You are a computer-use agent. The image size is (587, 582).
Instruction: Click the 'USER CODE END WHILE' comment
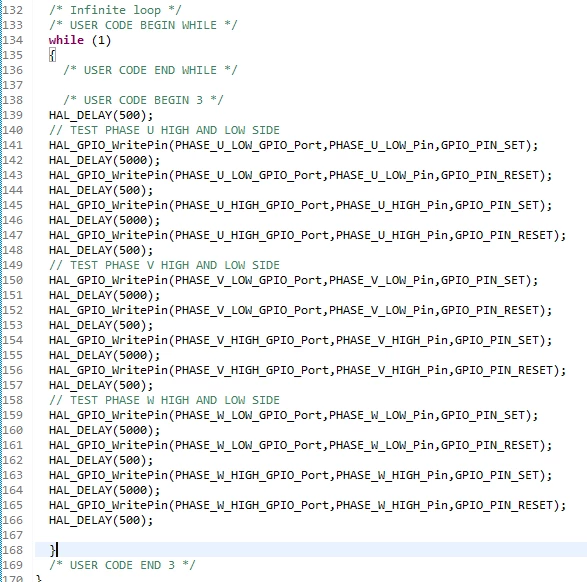tap(150, 70)
